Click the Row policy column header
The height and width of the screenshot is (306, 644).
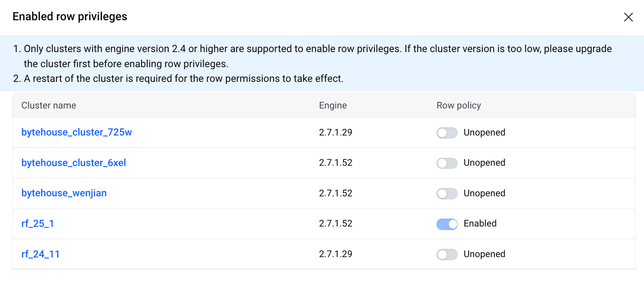(x=459, y=105)
